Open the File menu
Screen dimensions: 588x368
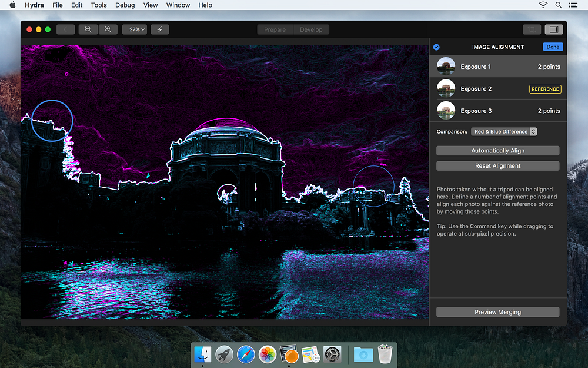tap(58, 5)
